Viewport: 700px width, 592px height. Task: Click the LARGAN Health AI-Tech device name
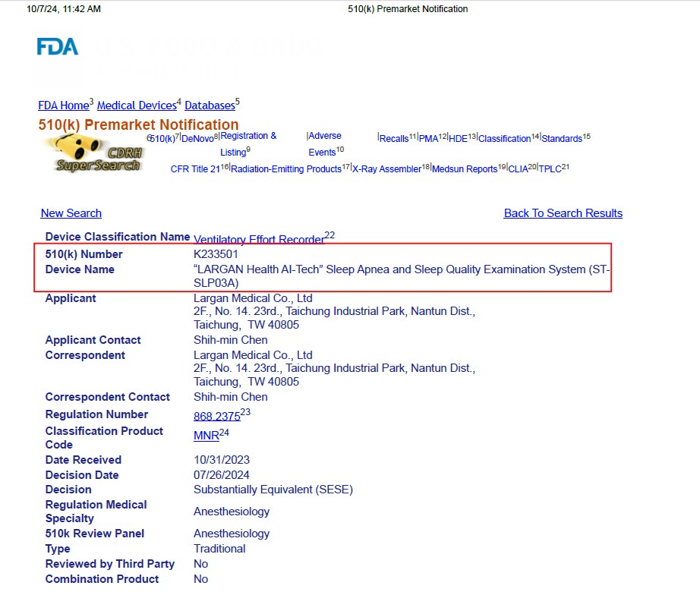pyautogui.click(x=402, y=276)
